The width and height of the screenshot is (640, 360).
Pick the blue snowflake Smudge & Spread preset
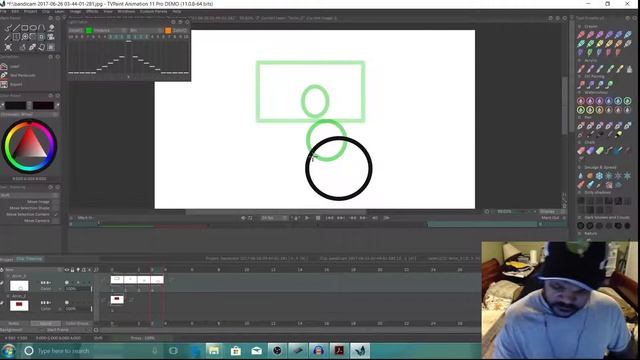point(599,176)
